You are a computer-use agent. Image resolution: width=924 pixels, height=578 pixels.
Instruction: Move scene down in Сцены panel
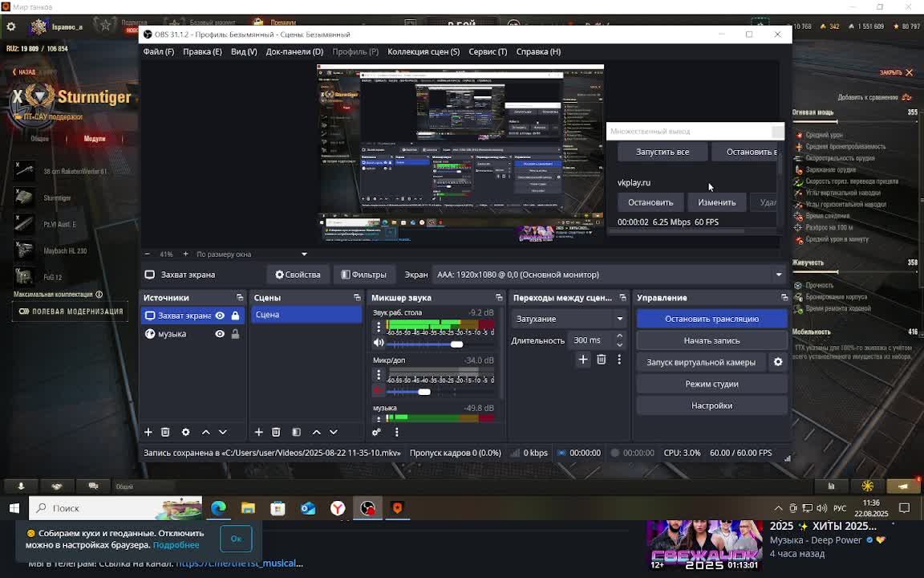pos(334,433)
